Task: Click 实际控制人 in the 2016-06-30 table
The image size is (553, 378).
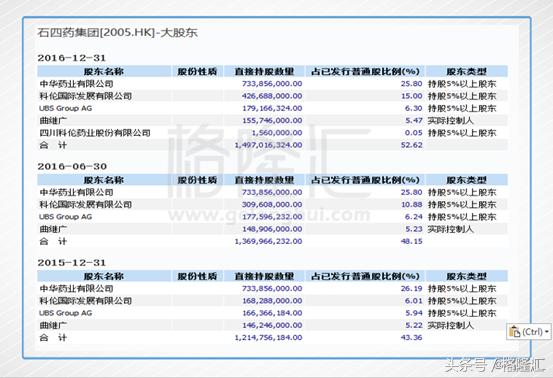Action: (x=450, y=229)
